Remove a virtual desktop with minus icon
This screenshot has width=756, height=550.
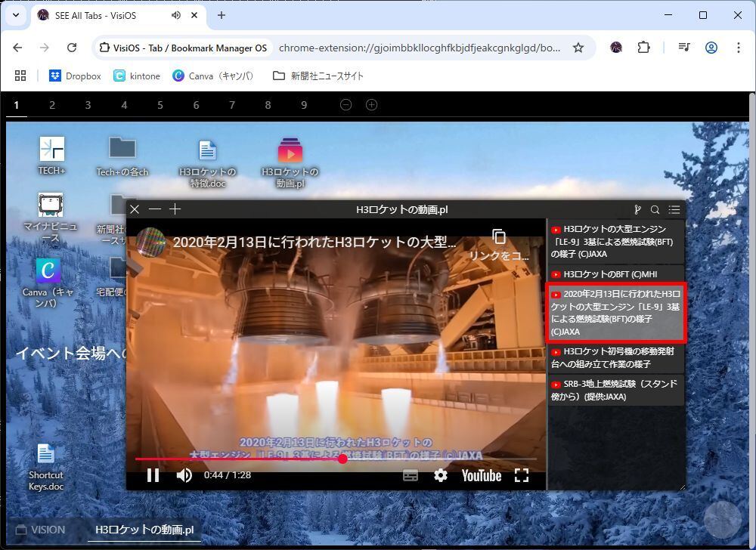[345, 104]
